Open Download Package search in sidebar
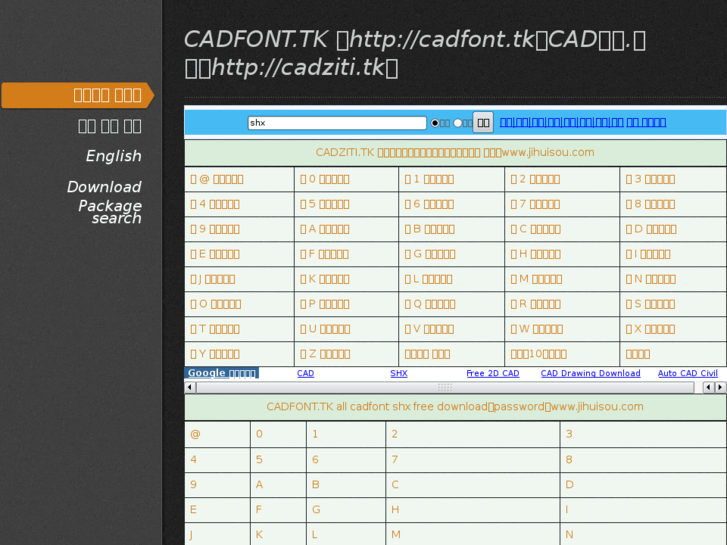 coord(104,202)
